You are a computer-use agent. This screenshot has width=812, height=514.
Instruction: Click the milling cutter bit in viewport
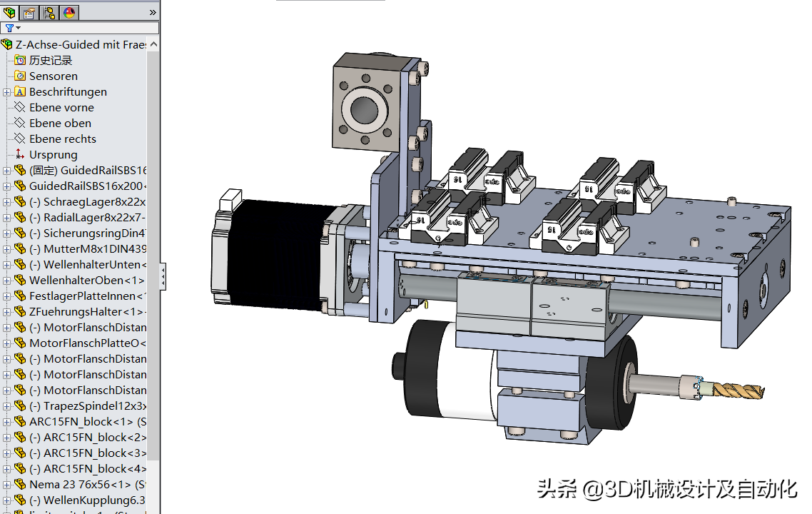pyautogui.click(x=737, y=390)
